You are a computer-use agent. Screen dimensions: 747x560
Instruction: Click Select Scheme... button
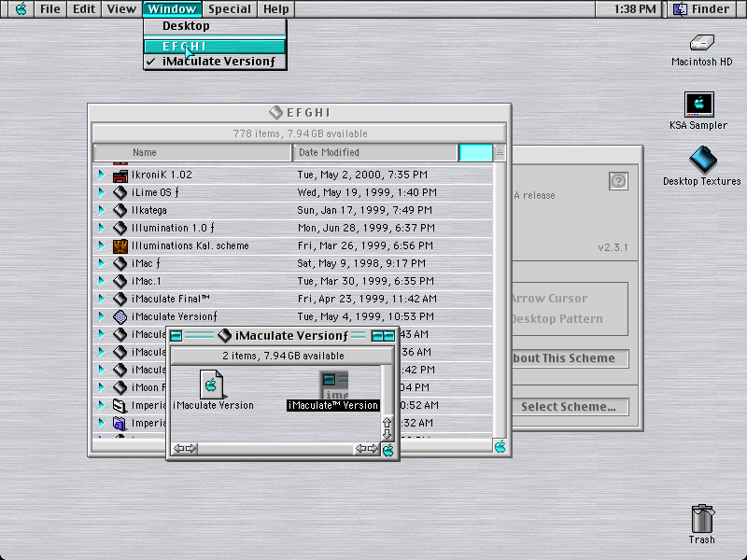570,407
